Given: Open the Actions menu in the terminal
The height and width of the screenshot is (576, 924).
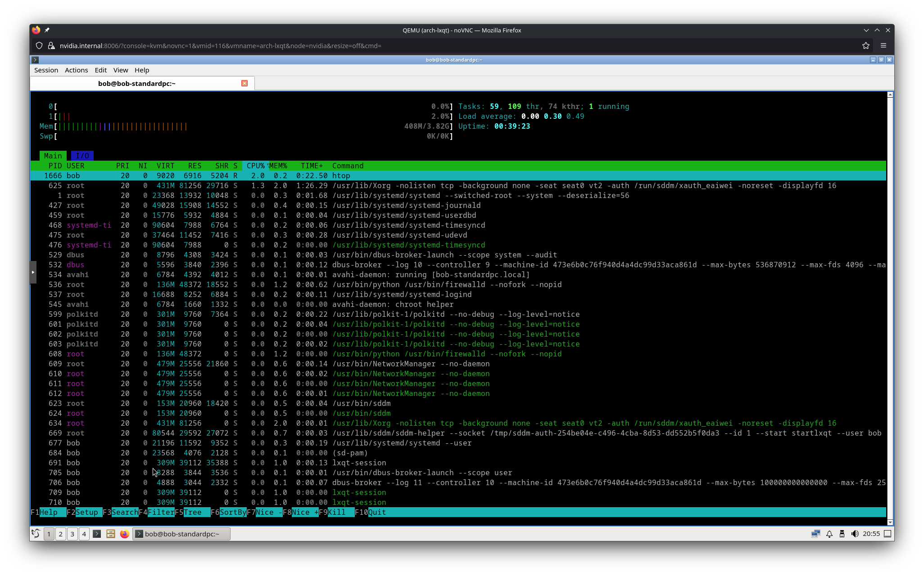Looking at the screenshot, I should 76,70.
